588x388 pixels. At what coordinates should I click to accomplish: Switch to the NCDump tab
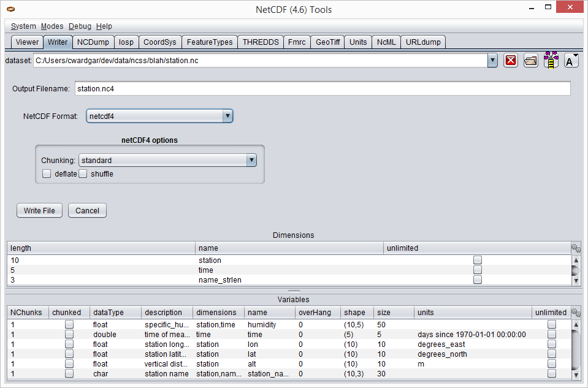coord(93,42)
